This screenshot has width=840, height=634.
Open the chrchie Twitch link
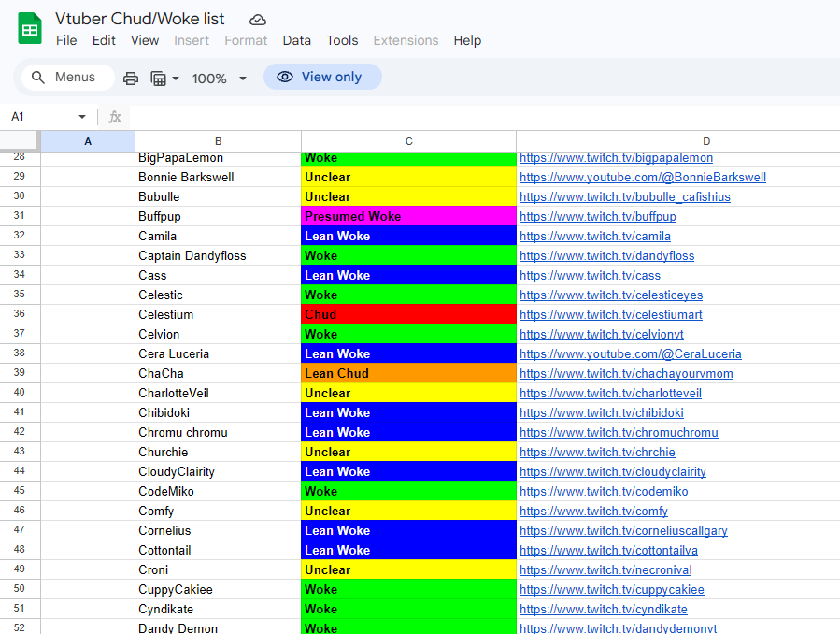click(x=597, y=452)
